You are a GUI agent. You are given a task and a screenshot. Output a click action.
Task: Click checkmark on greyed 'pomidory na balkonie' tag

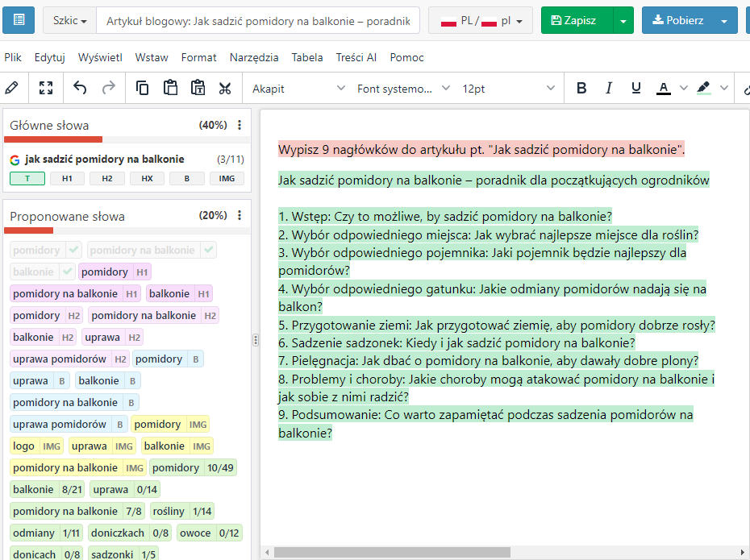click(209, 250)
